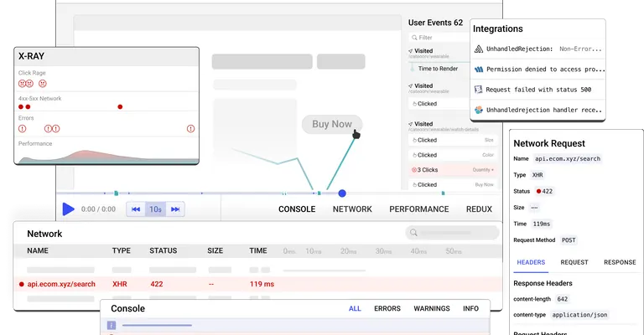Skip back ten seconds in replay
Image resolution: width=644 pixels, height=335 pixels.
point(134,209)
